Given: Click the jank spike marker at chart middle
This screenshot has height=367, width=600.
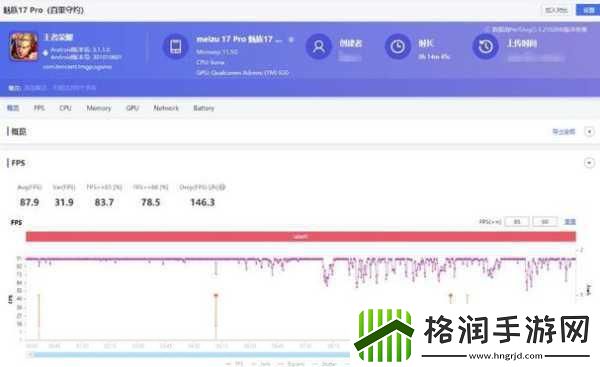Looking at the screenshot, I should coord(216,295).
